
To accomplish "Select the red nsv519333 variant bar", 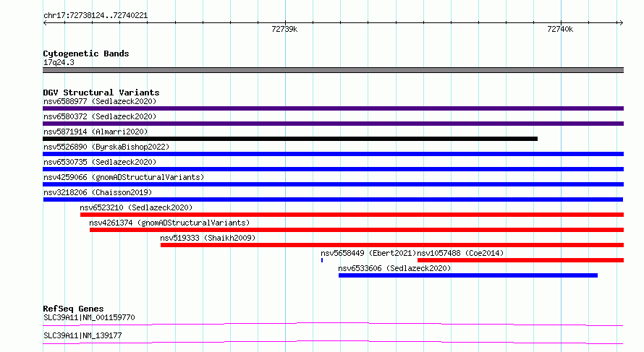I will coord(392,245).
